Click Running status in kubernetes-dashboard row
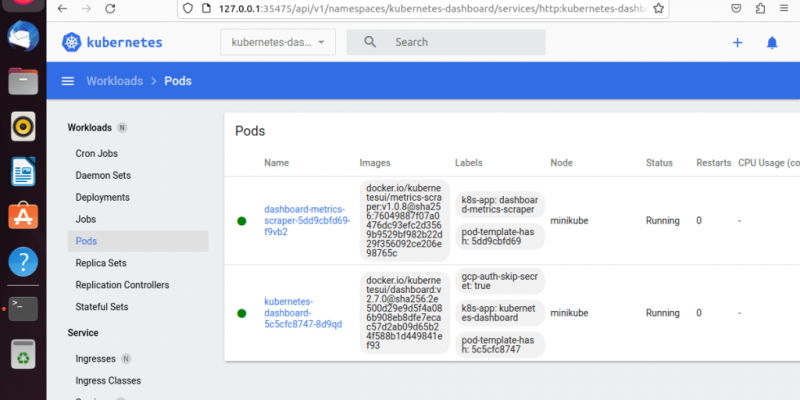 coord(663,313)
